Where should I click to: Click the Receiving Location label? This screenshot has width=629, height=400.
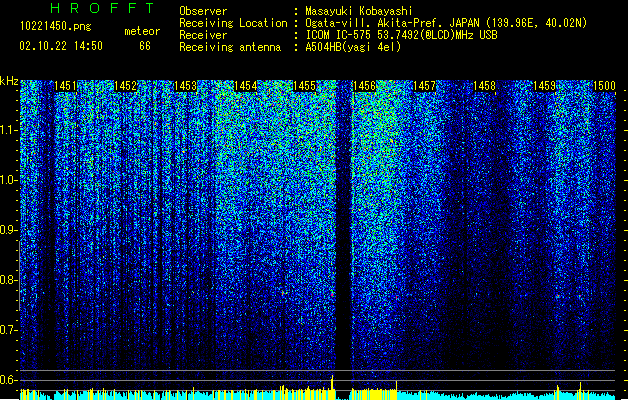(233, 23)
